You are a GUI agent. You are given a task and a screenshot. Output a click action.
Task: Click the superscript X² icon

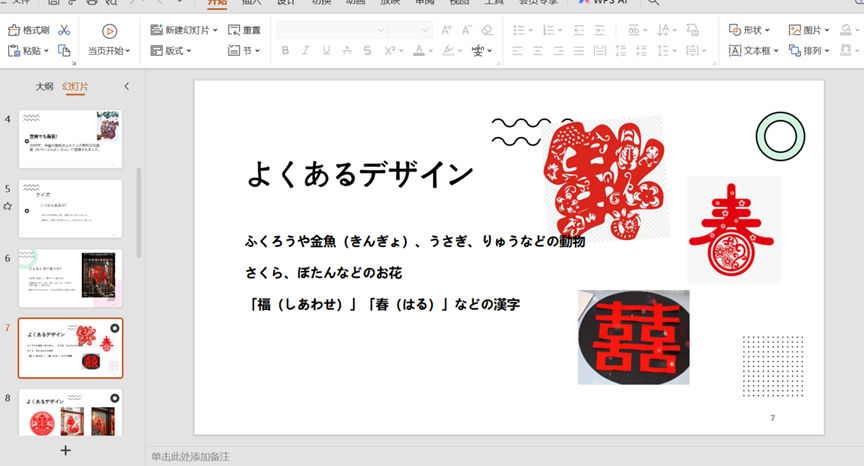pyautogui.click(x=390, y=51)
